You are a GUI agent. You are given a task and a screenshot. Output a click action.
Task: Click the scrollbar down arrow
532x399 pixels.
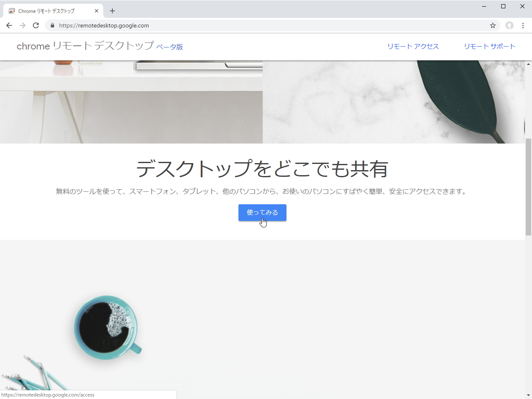(x=529, y=394)
